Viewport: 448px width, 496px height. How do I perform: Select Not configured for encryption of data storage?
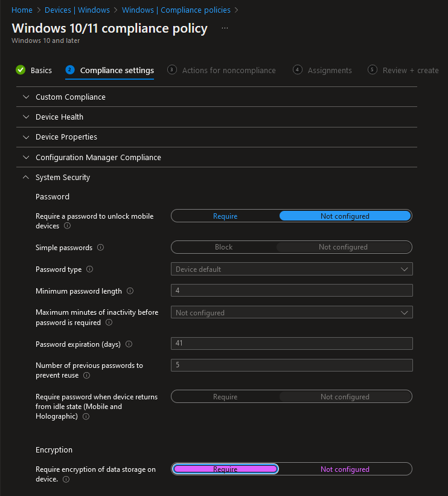coord(345,469)
